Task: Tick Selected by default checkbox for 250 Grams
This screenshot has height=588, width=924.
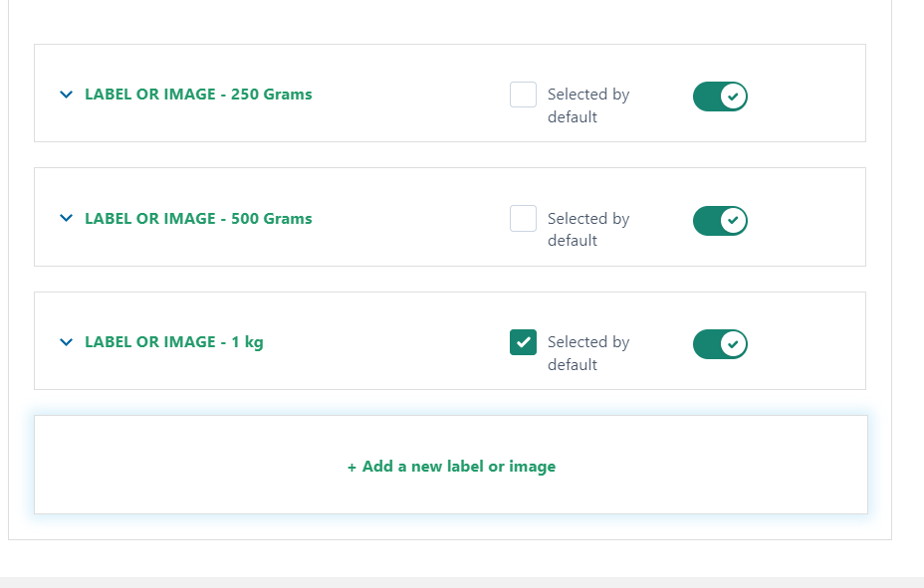Action: click(523, 95)
